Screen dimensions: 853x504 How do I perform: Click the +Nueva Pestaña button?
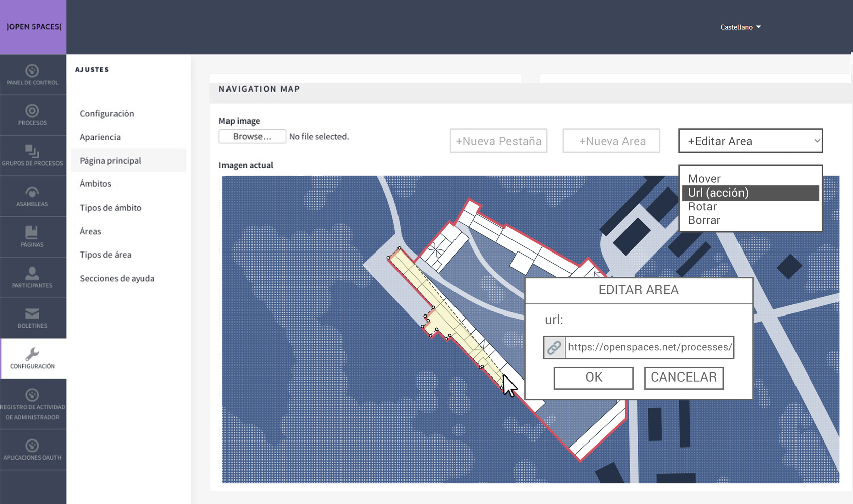click(x=498, y=141)
